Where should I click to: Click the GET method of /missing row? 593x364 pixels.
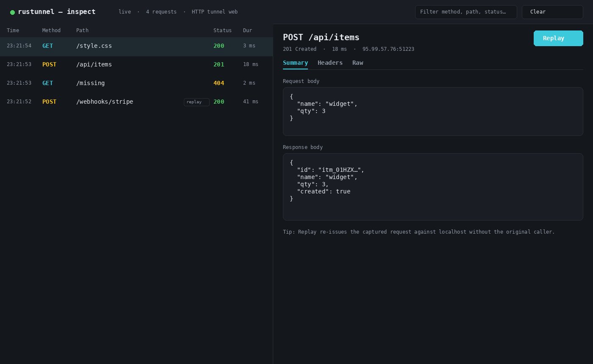point(47,83)
